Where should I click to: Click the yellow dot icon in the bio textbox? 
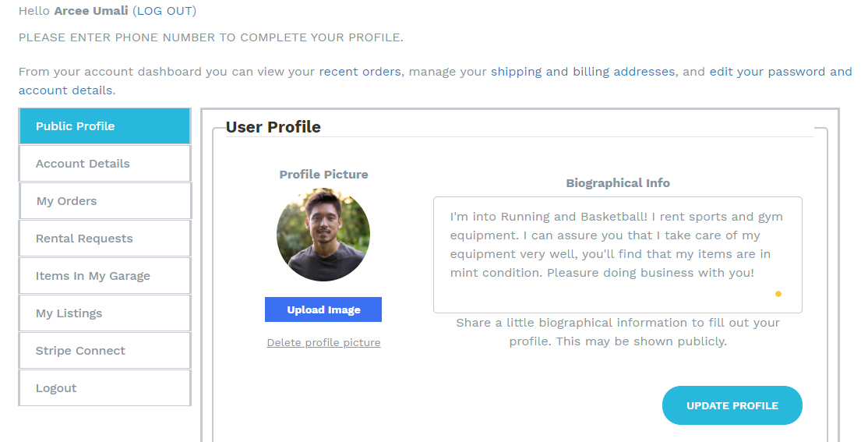click(x=778, y=294)
